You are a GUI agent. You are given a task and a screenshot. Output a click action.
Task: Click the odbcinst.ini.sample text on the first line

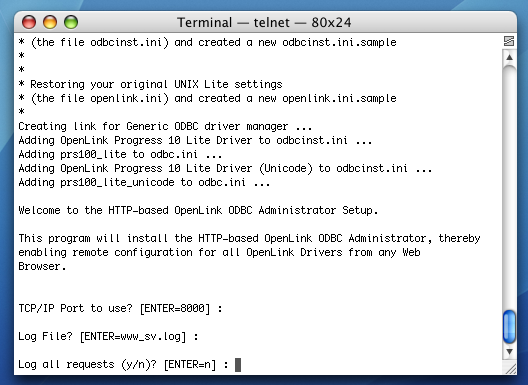339,42
